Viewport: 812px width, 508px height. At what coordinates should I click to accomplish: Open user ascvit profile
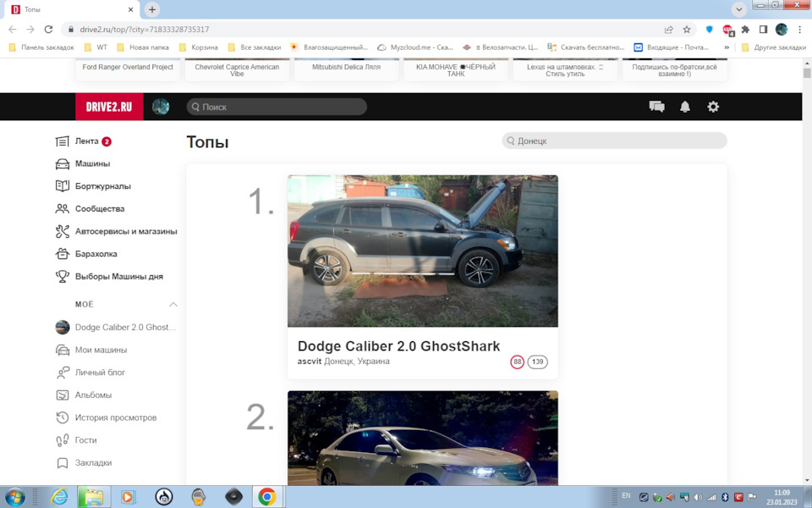click(x=310, y=362)
